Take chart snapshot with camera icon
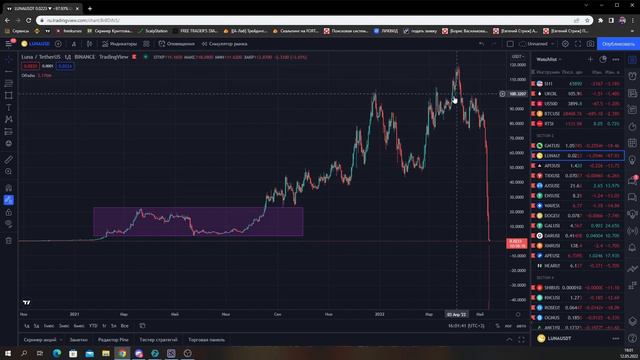640x360 pixels. [590, 44]
